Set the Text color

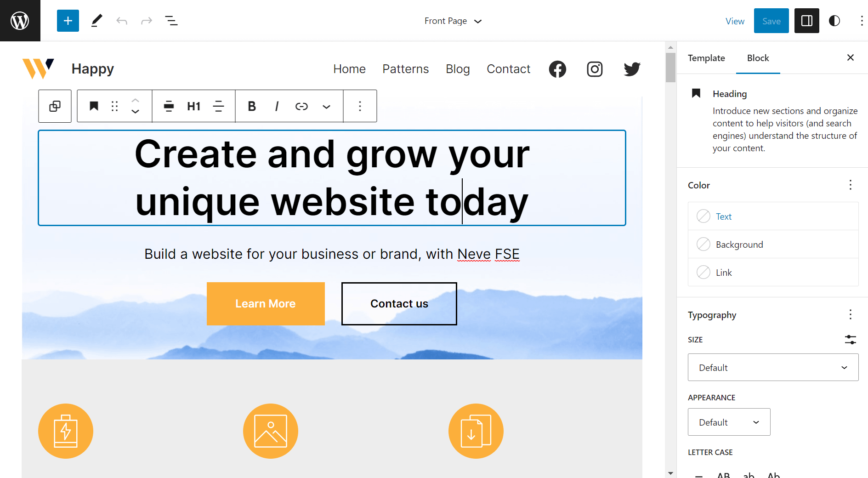click(x=773, y=216)
